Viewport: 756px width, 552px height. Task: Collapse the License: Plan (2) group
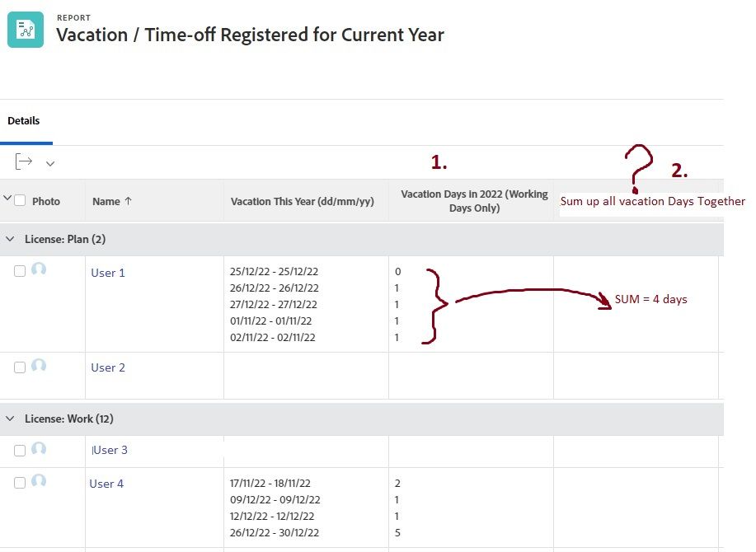[11, 239]
